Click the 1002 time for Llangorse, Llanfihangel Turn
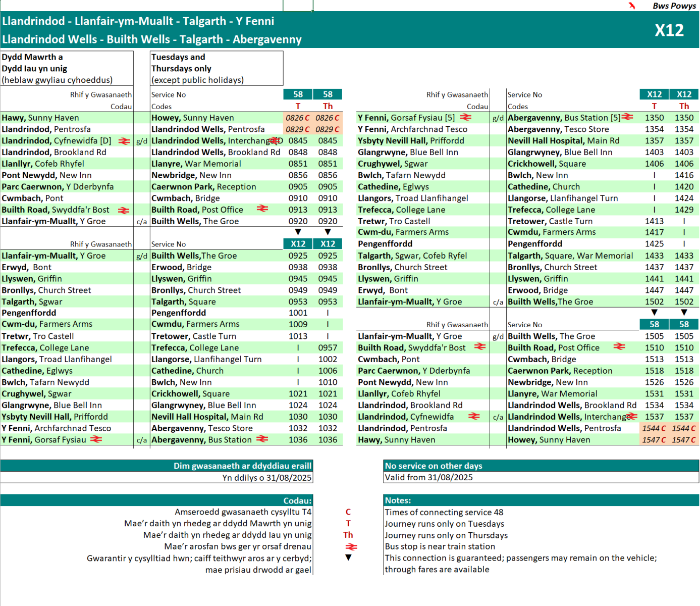The height and width of the screenshot is (606, 700). coord(328,359)
